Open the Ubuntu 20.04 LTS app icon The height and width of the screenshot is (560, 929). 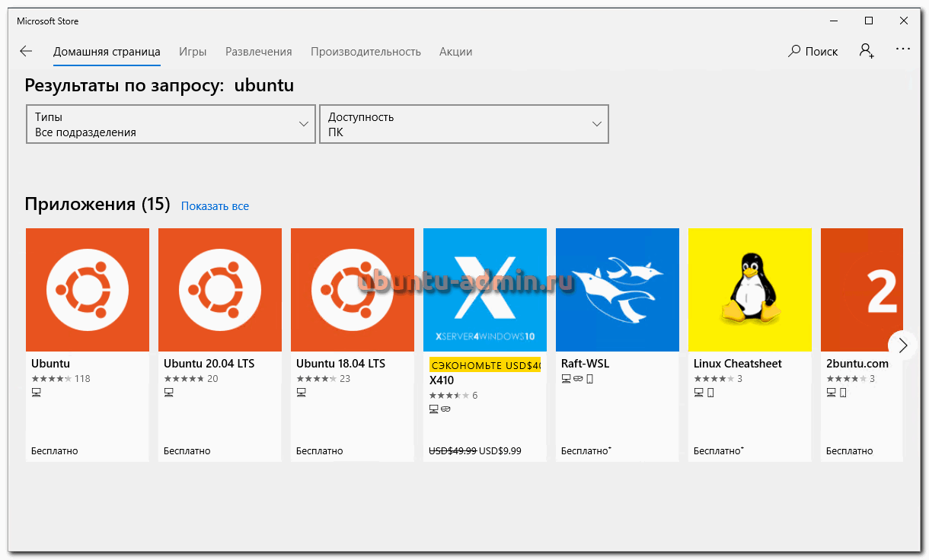pyautogui.click(x=220, y=290)
